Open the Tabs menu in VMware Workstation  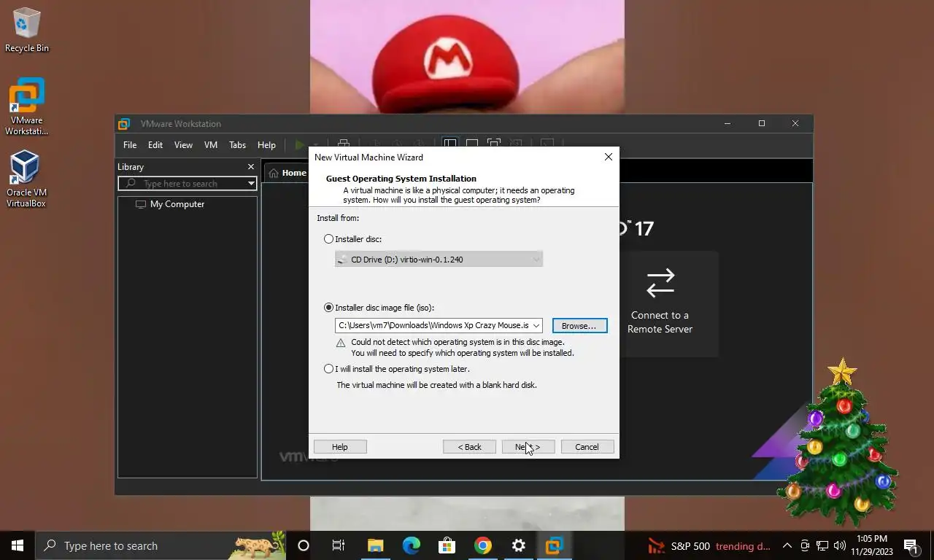point(238,145)
